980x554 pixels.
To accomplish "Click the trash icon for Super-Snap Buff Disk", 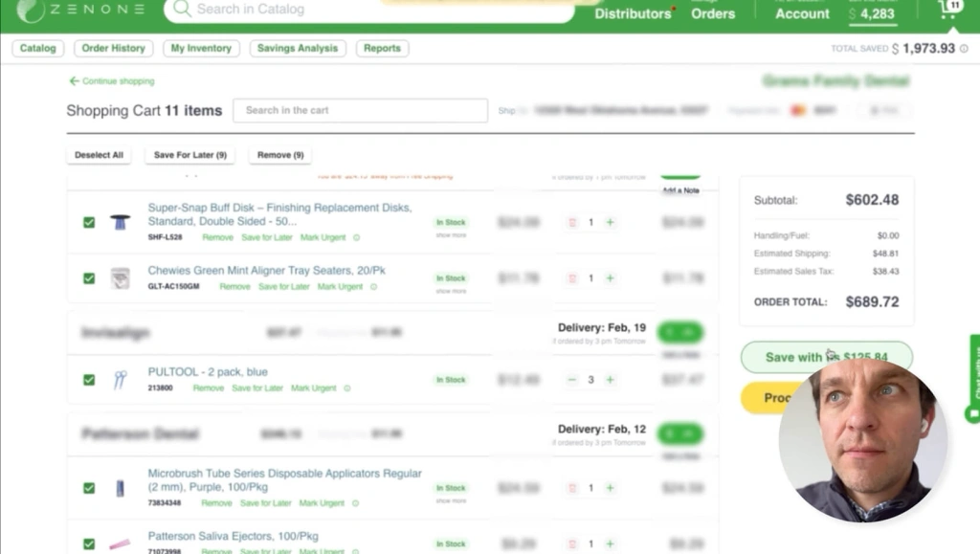I will coord(572,222).
